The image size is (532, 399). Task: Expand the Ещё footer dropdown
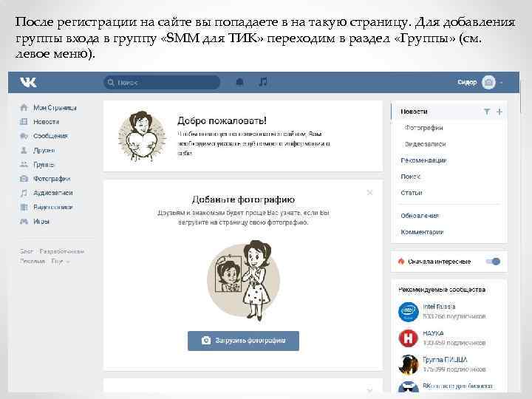(61, 262)
